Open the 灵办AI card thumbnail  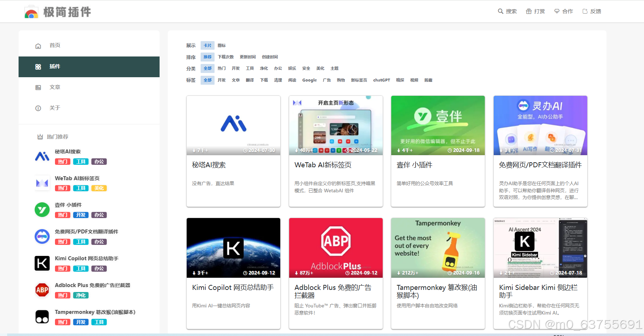coord(540,125)
